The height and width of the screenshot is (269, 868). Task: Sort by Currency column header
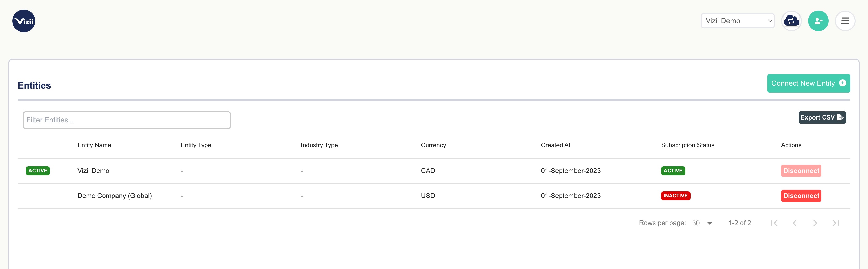point(433,145)
